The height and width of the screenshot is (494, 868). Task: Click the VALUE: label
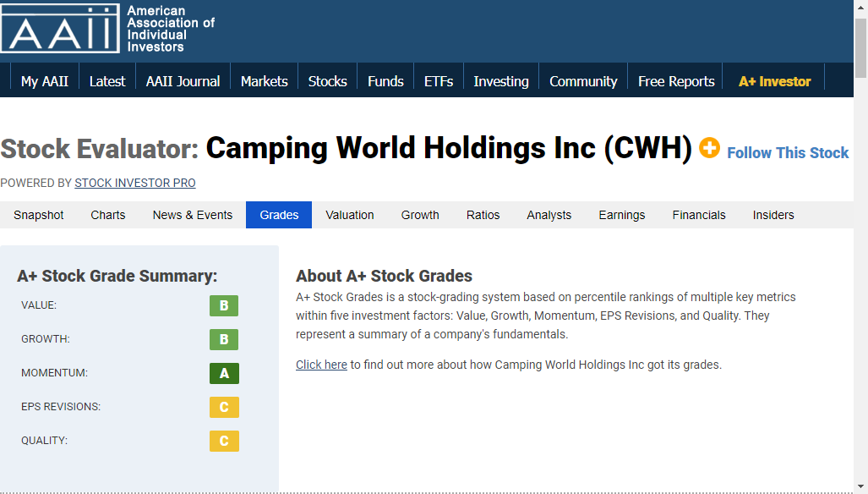[39, 305]
